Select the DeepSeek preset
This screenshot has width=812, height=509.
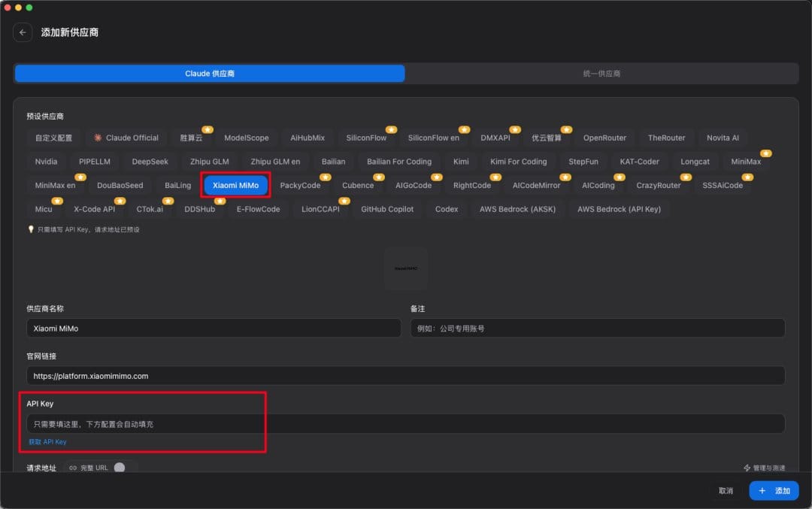point(150,162)
